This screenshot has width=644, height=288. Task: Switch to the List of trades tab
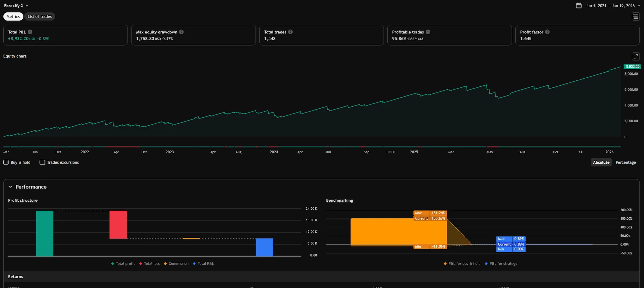tap(40, 16)
